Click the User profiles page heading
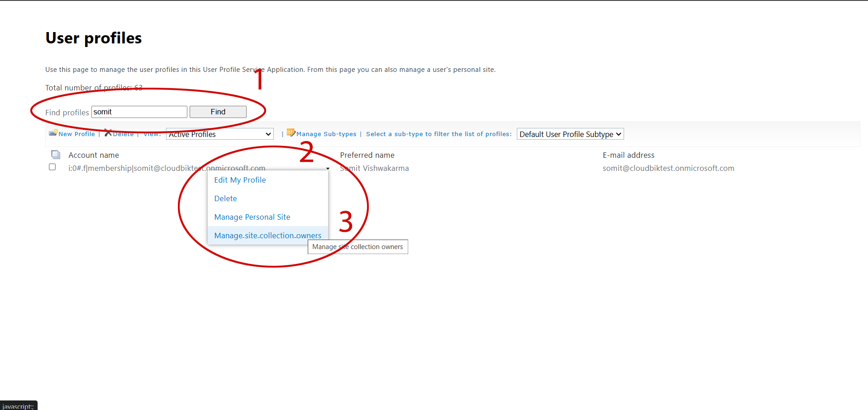Image resolution: width=868 pixels, height=410 pixels. pos(94,38)
